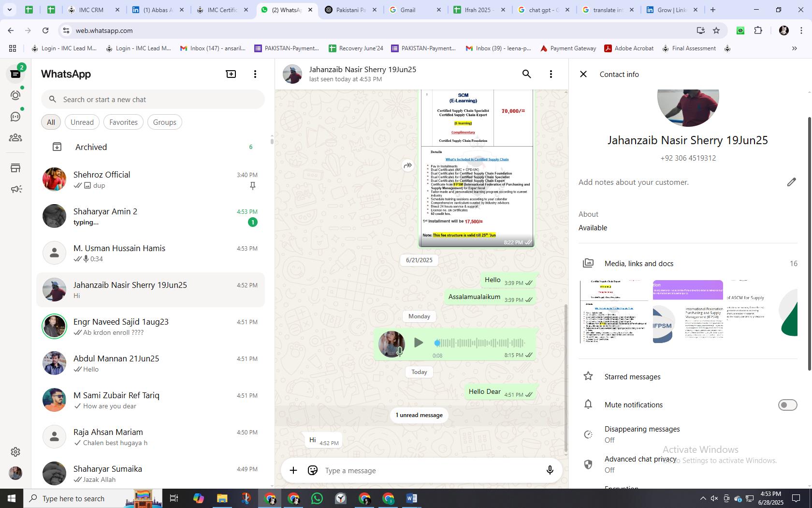This screenshot has width=812, height=508.
Task: Open the M. Usman Hussain Hamis chat
Action: pos(151,254)
